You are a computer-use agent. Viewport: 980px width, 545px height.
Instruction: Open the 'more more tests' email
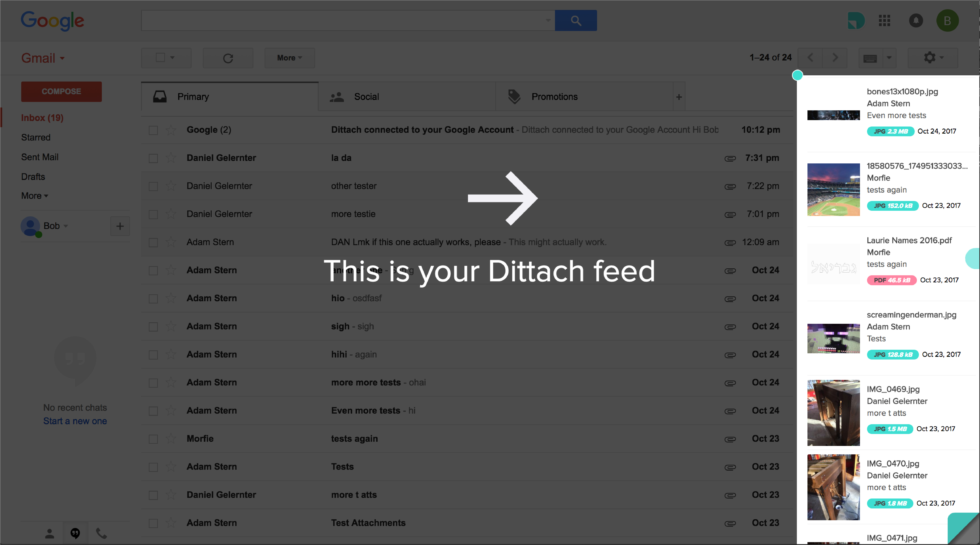[467, 382]
